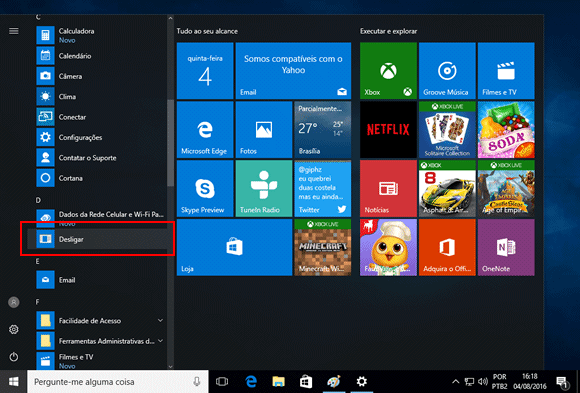580x393 pixels.
Task: Click the Tudo ao seu alcance group title
Action: tap(207, 31)
